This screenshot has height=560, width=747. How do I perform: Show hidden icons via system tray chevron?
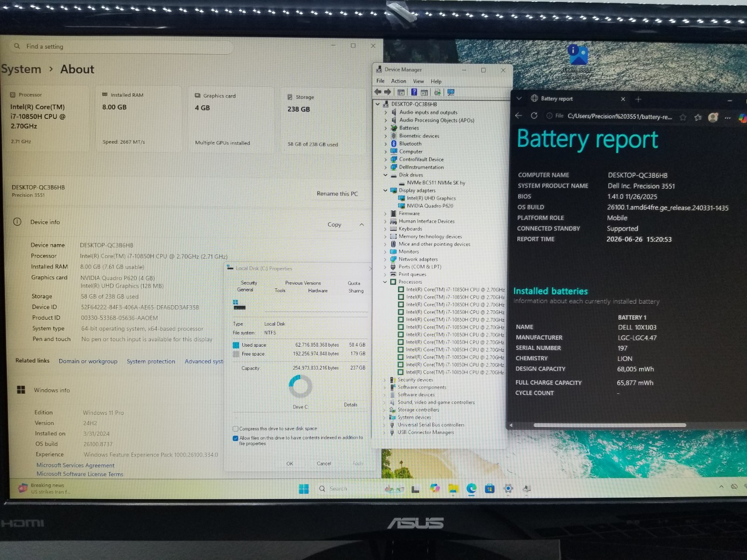tap(721, 486)
